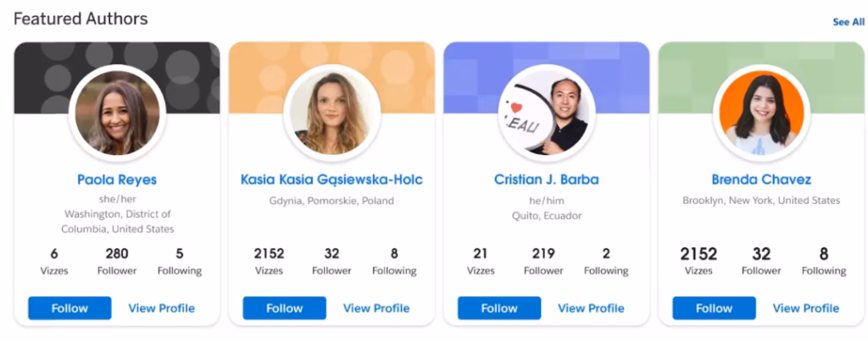
Task: Open View Profile for Cristian J. Barba
Action: pyautogui.click(x=591, y=308)
